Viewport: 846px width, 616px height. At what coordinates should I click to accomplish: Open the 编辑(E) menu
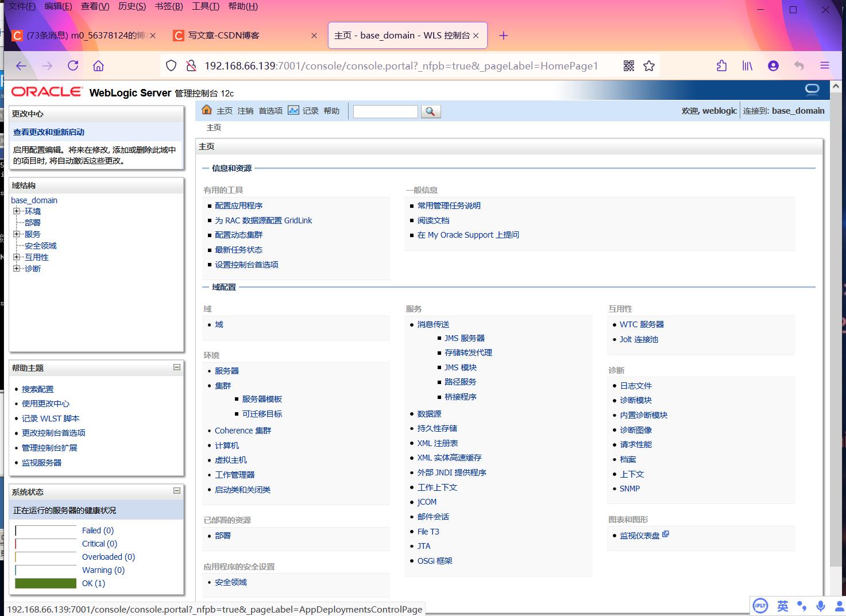click(x=58, y=6)
